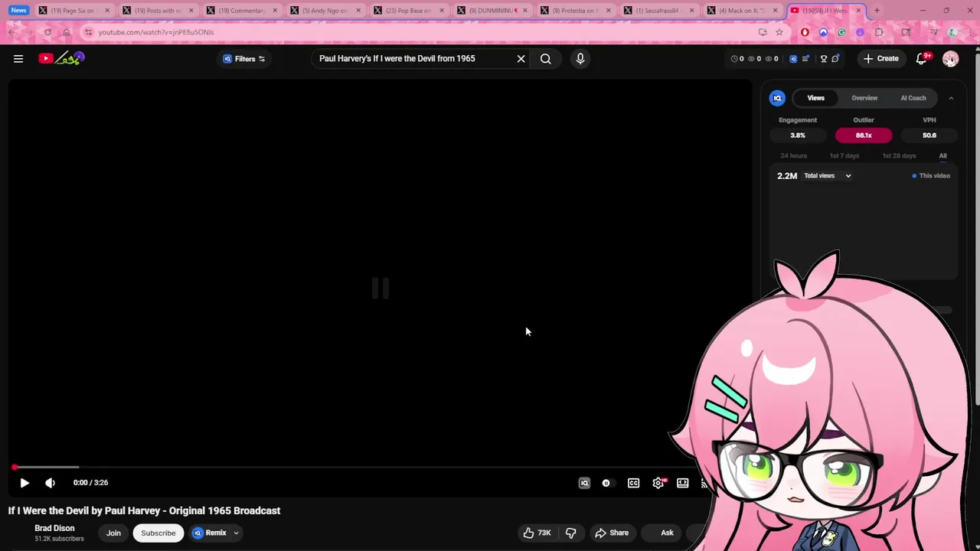Like the video with 73K thumbs up
Screen dimensions: 980x551
click(x=537, y=533)
